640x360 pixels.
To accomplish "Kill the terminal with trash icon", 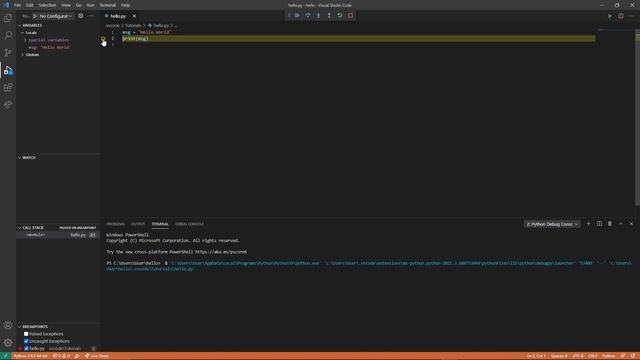I will pyautogui.click(x=610, y=224).
